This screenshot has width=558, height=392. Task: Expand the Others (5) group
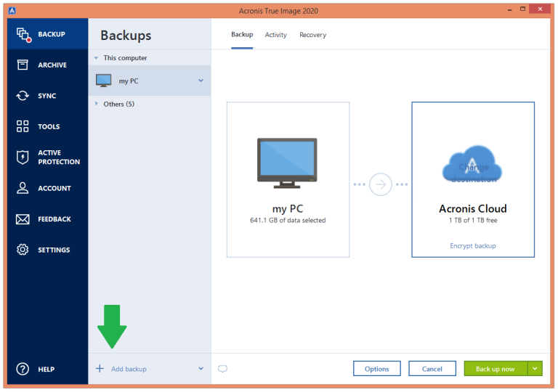tap(96, 104)
